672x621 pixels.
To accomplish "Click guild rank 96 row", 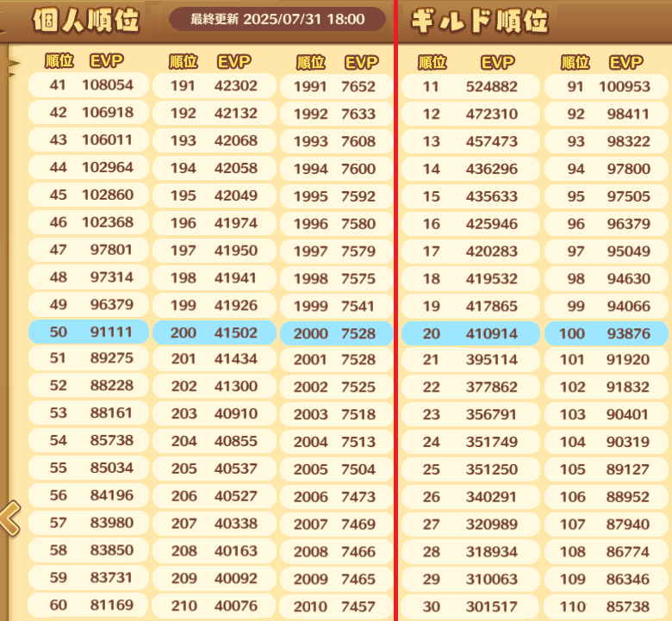I will pos(607,224).
